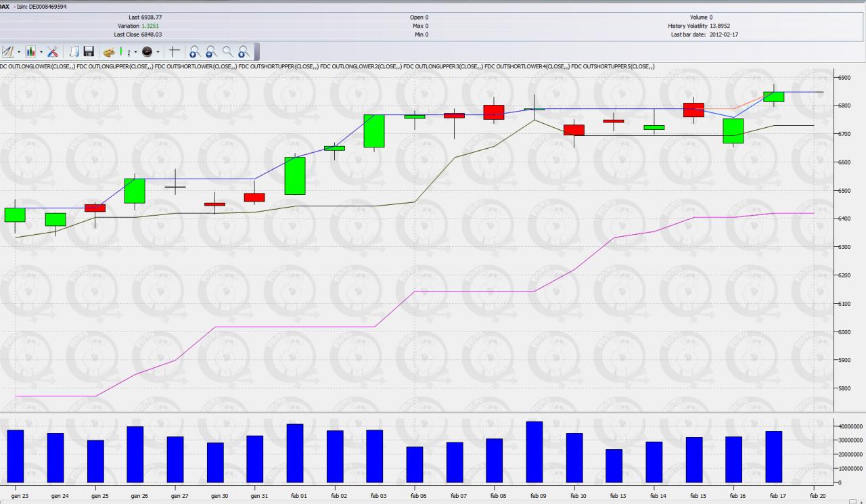Image resolution: width=866 pixels, height=504 pixels.
Task: Expand the dropdown arrow beside compass tool
Action: tap(19, 52)
